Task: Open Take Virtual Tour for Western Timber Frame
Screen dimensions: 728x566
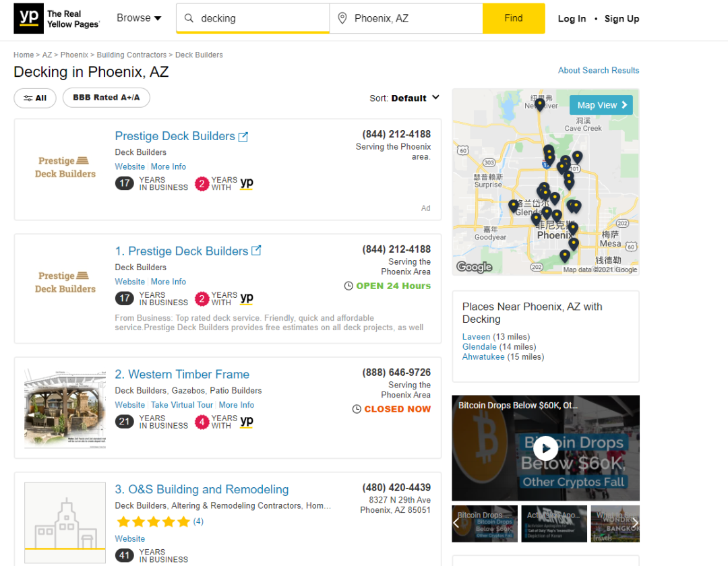Action: [x=182, y=405]
